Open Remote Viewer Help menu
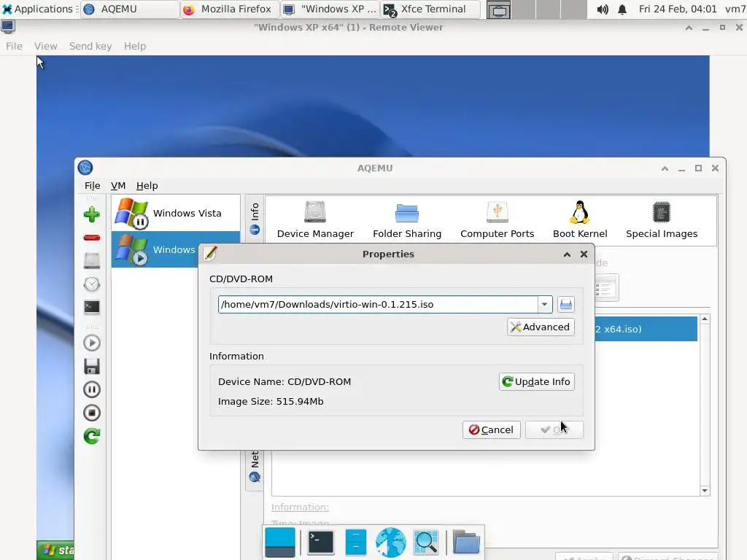Image resolution: width=747 pixels, height=560 pixels. tap(135, 46)
